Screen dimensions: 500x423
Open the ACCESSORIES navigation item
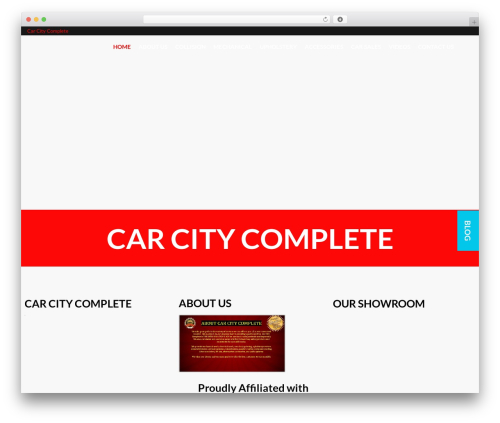[x=324, y=47]
